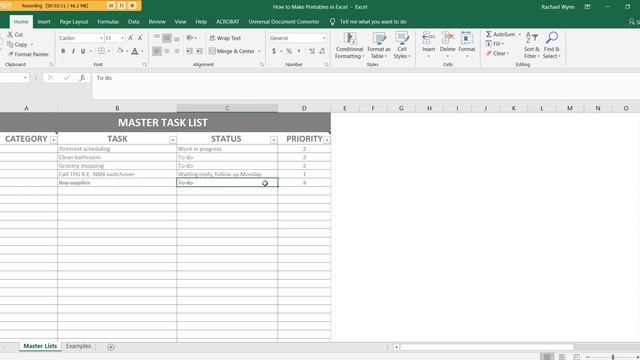Click AutoSum
The image size is (640, 360).
(x=501, y=34)
